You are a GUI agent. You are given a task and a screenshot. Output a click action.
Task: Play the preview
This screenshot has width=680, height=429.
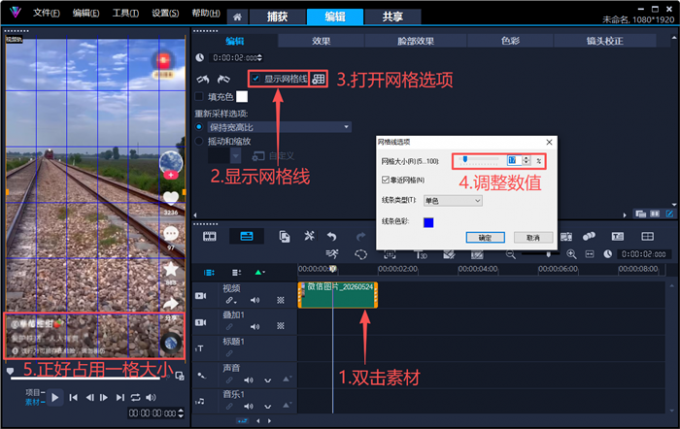click(x=55, y=397)
